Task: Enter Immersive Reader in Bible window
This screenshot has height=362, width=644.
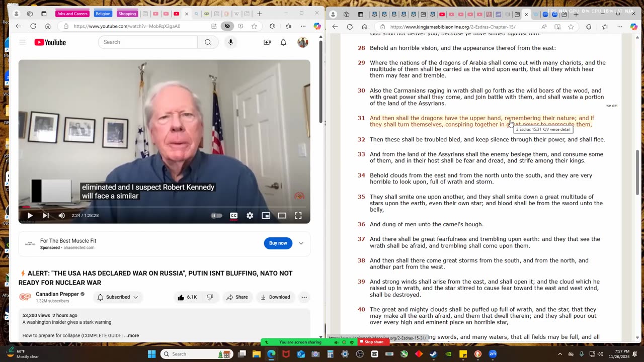Action: [557, 27]
